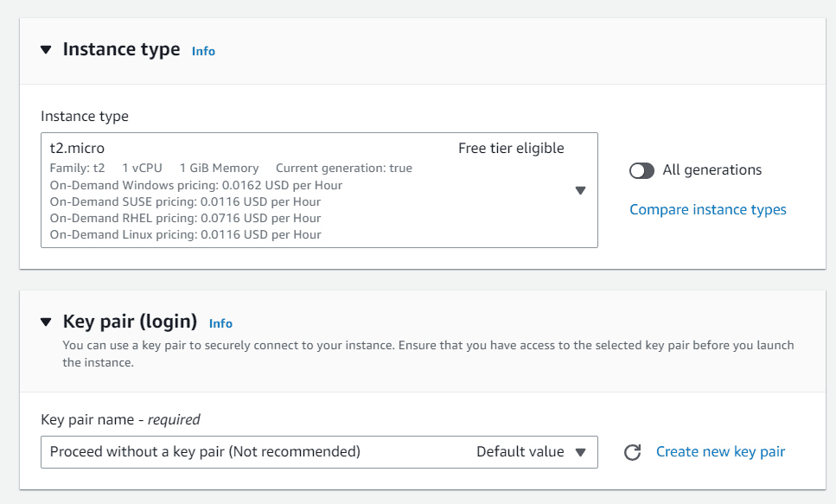The width and height of the screenshot is (836, 504).
Task: Open Info next to Key pair (login)
Action: tap(220, 323)
